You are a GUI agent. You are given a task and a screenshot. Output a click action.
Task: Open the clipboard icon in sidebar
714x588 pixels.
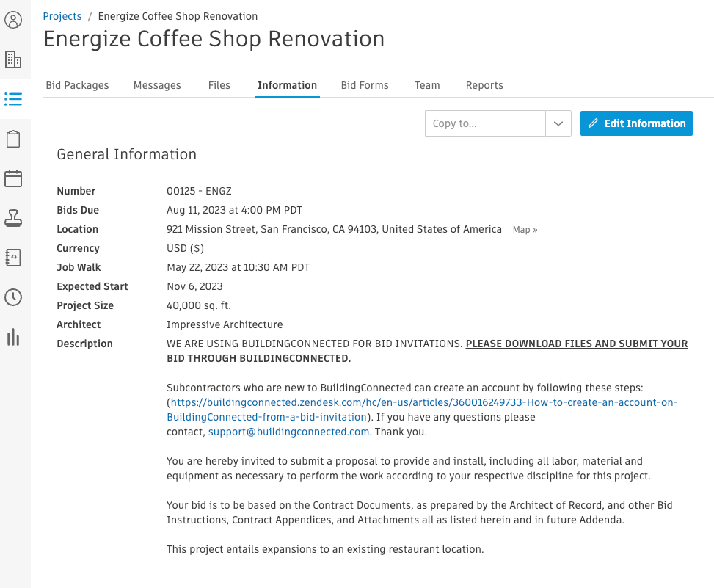point(13,139)
